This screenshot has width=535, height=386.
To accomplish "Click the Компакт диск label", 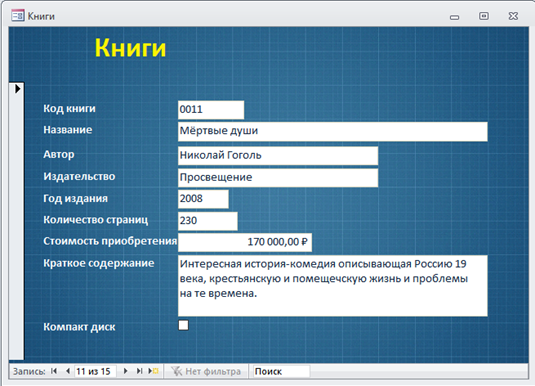I will click(79, 327).
